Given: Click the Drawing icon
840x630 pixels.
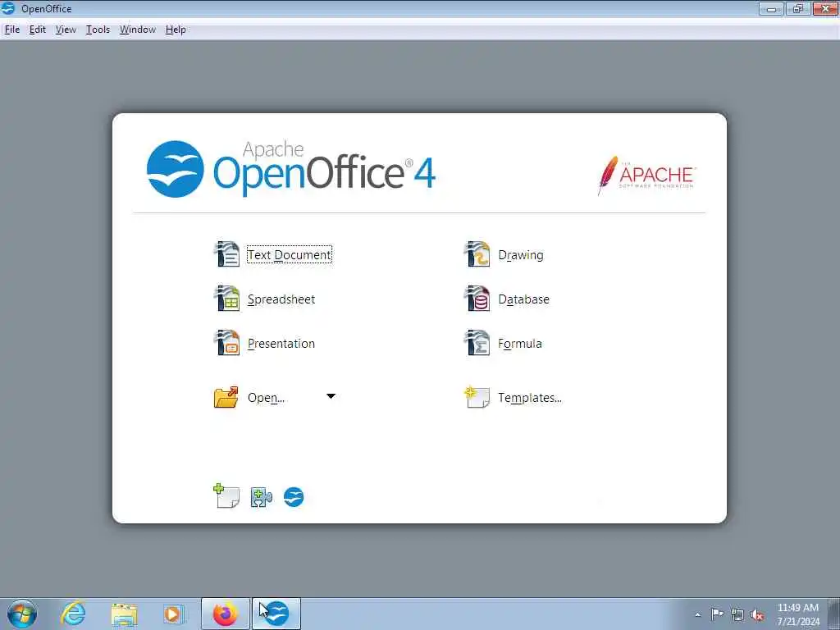Looking at the screenshot, I should (477, 254).
